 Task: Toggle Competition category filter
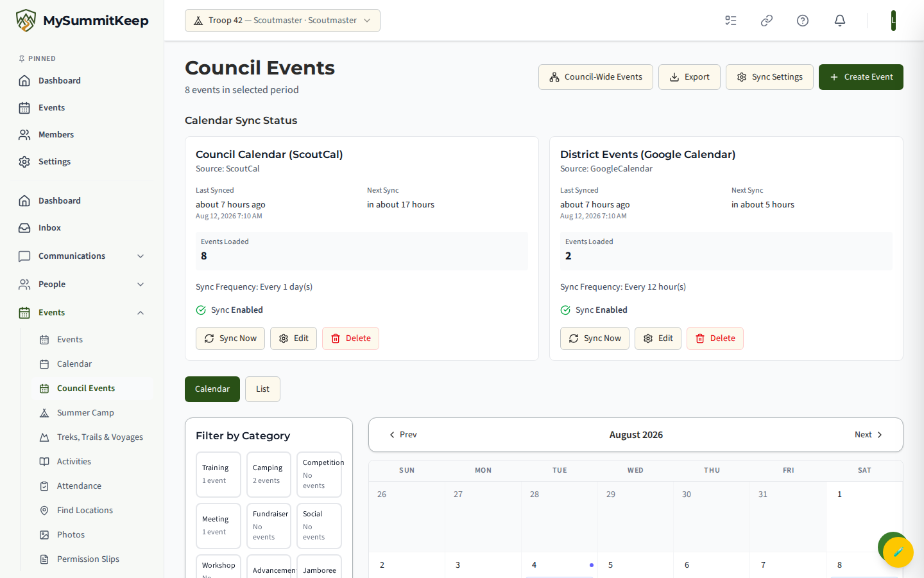[x=319, y=475]
